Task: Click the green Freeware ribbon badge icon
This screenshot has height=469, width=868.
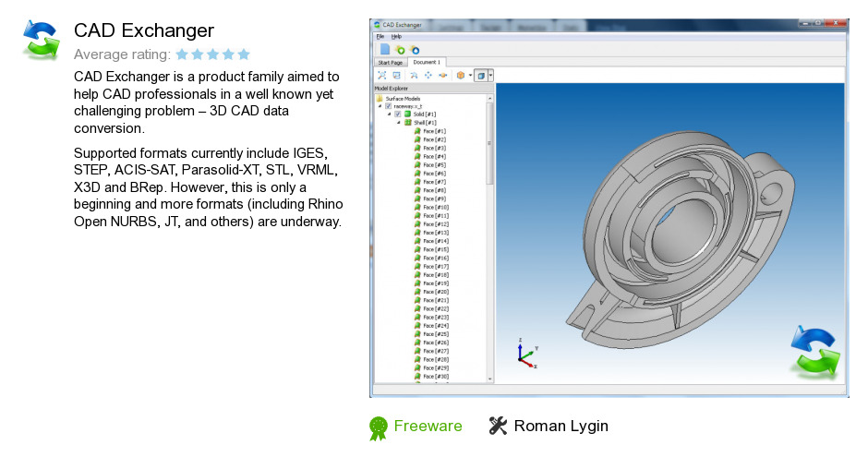Action: pyautogui.click(x=378, y=428)
